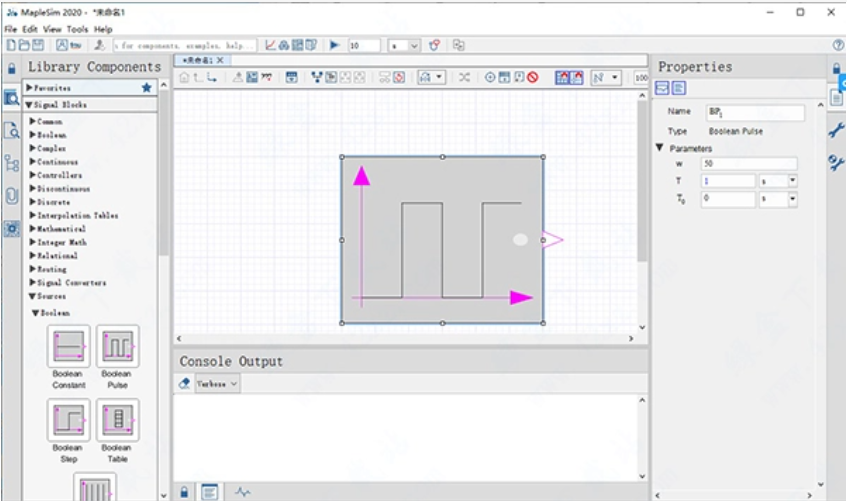847x501 pixels.
Task: Star the Favorites section icon
Action: tap(146, 88)
